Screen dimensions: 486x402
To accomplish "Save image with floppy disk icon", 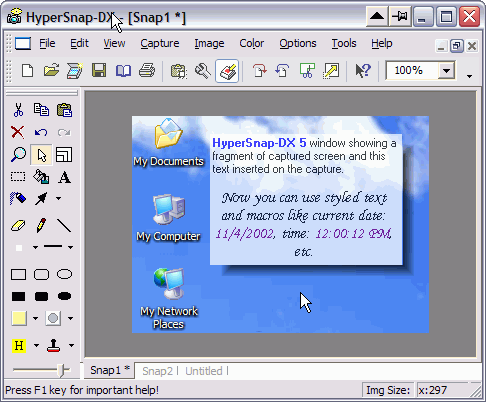I will [x=99, y=71].
